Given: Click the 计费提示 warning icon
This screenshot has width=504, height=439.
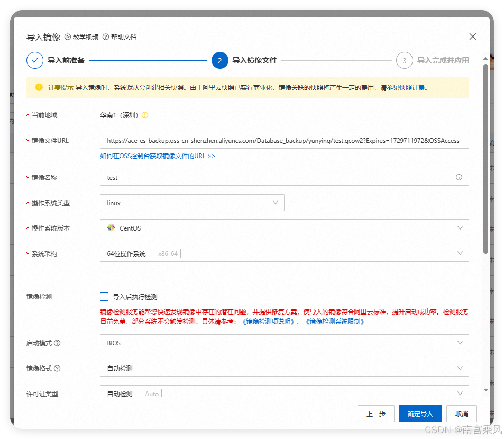Looking at the screenshot, I should point(39,87).
